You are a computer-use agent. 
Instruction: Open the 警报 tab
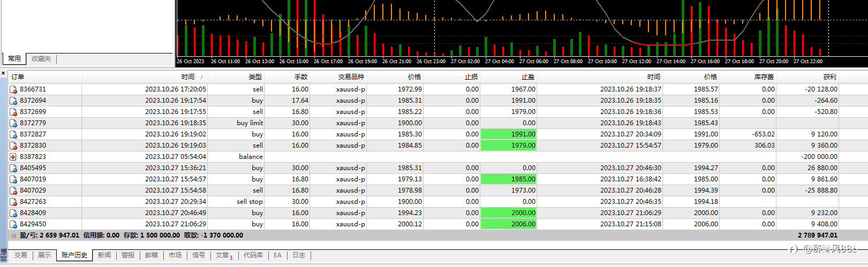[128, 255]
